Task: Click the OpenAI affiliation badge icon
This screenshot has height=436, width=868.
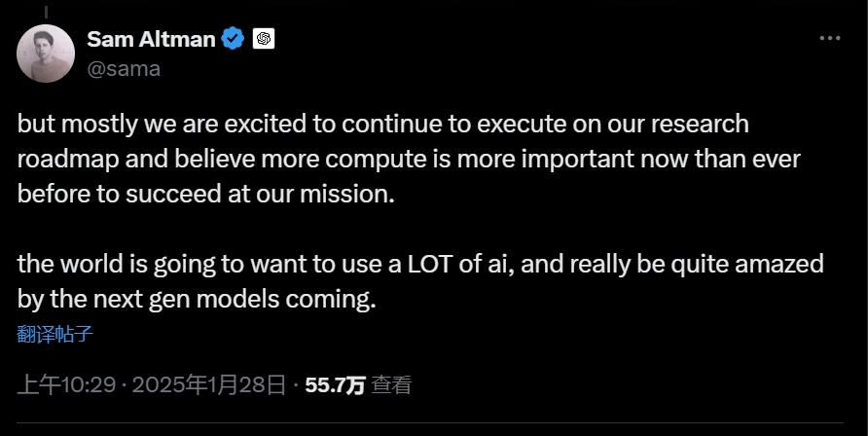Action: click(x=263, y=39)
